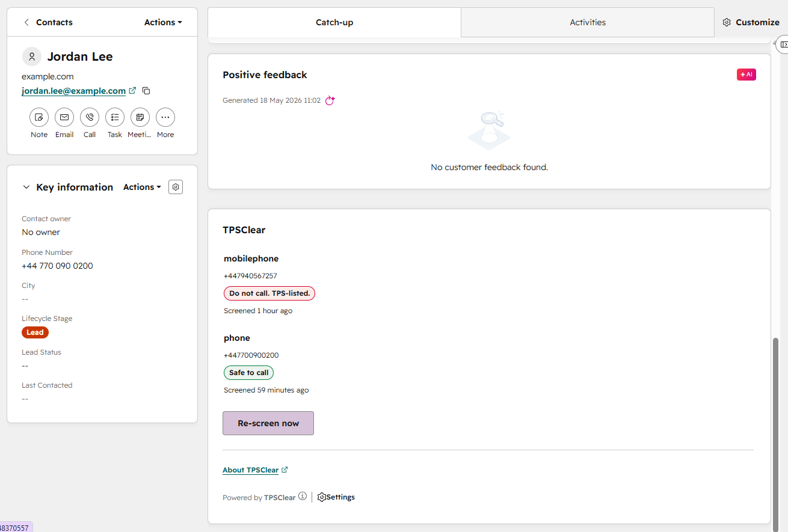Open TPSClear Settings
This screenshot has width=788, height=532.
(x=336, y=497)
